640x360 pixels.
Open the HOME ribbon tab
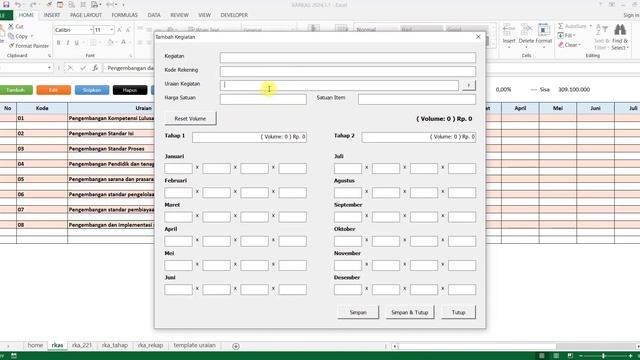click(26, 15)
